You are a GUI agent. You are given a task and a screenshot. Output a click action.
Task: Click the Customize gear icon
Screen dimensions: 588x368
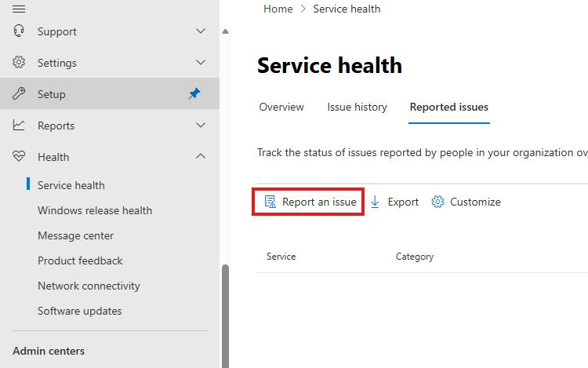[x=437, y=202]
